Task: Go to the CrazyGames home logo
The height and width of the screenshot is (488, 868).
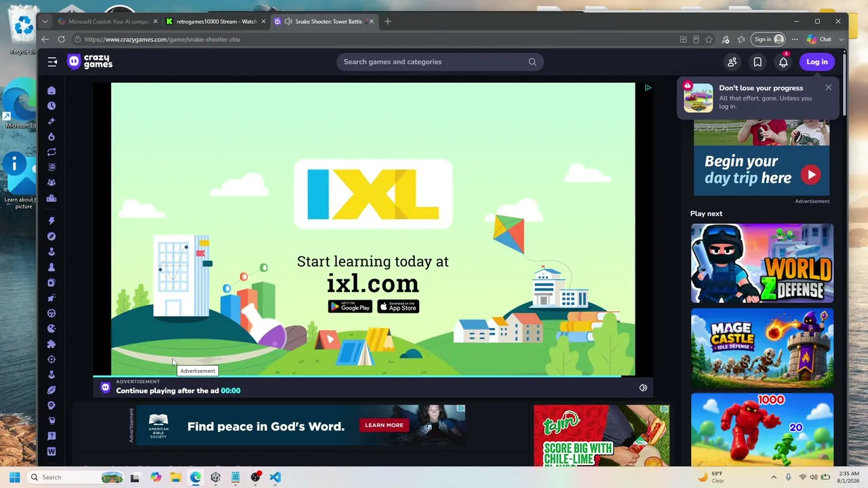Action: 90,62
